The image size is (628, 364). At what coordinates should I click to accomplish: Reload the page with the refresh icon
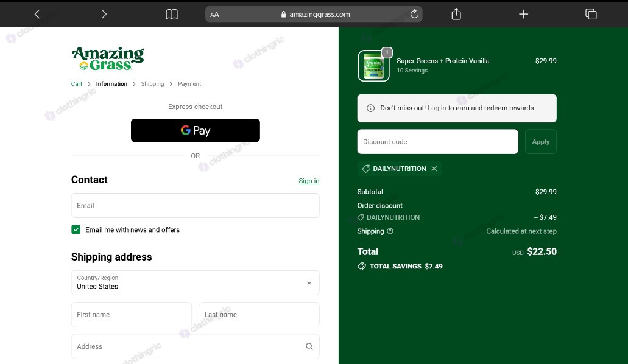pos(414,14)
